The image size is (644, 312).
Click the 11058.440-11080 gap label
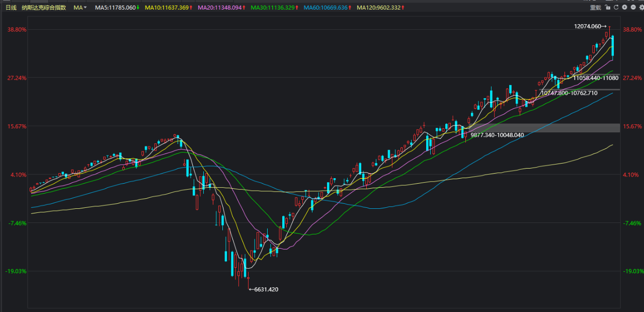point(596,78)
